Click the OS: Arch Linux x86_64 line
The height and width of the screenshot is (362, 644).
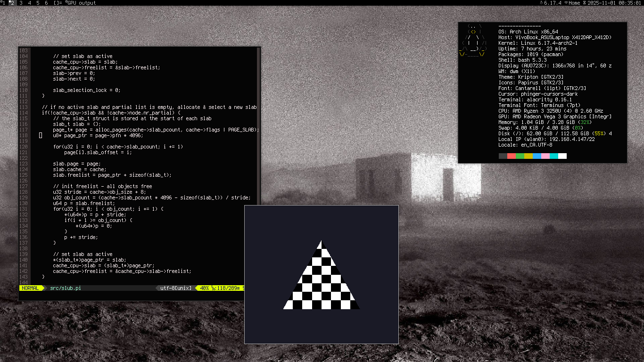point(528,32)
